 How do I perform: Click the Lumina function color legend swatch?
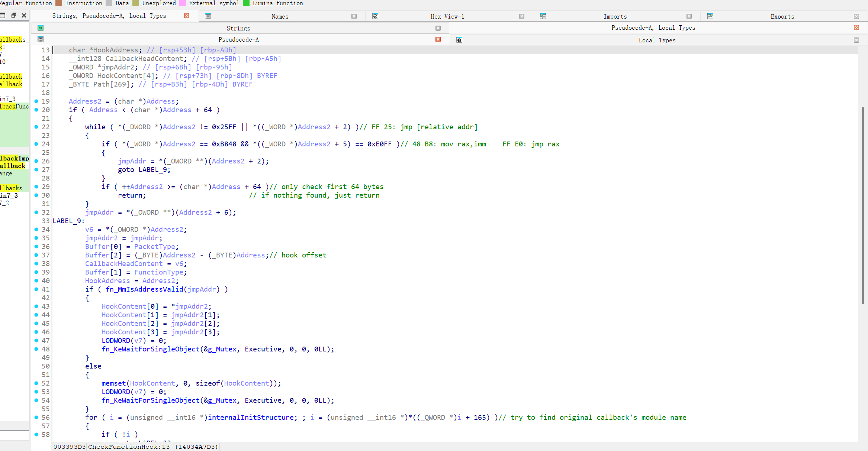click(246, 3)
